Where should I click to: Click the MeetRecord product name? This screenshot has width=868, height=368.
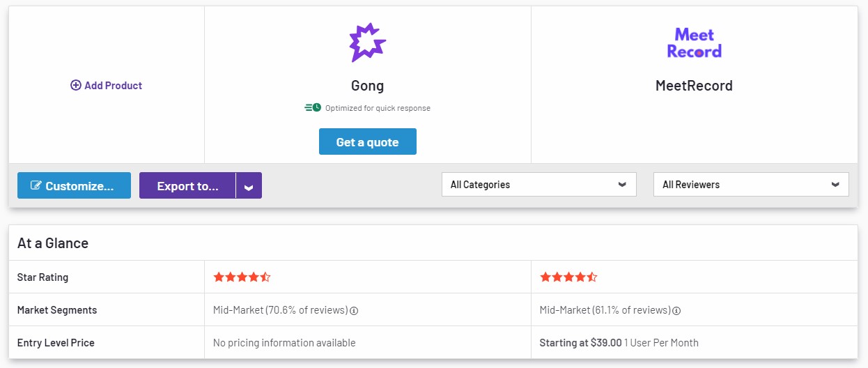(x=694, y=86)
